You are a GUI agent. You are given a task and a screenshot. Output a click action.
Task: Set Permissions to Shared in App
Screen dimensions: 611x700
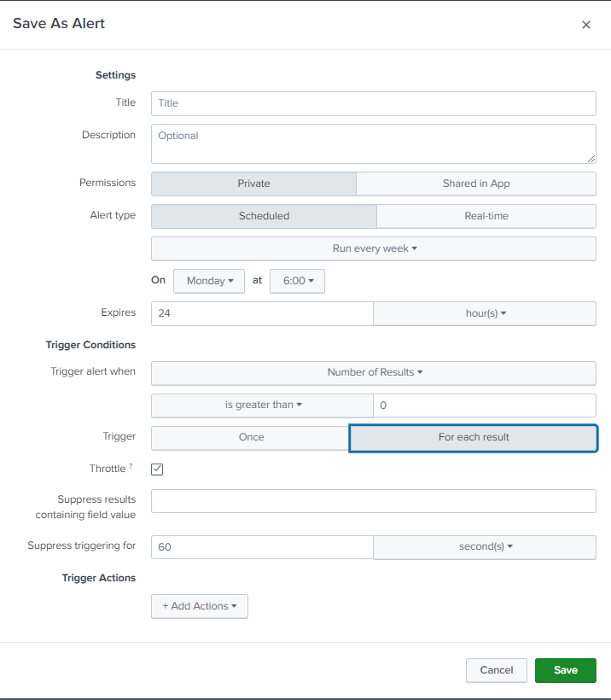coord(476,184)
